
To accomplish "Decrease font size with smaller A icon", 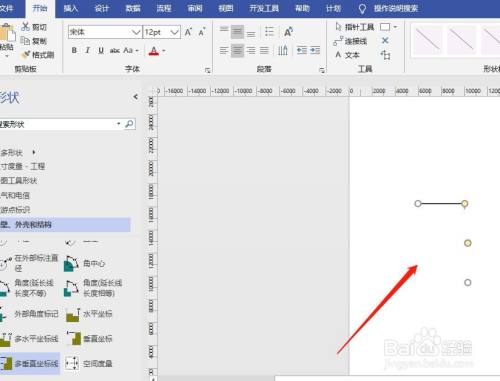I will (202, 32).
